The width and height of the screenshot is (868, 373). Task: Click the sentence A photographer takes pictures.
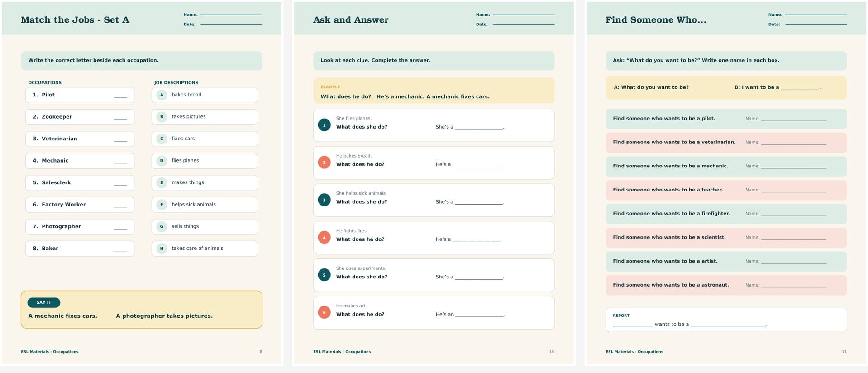coord(164,316)
